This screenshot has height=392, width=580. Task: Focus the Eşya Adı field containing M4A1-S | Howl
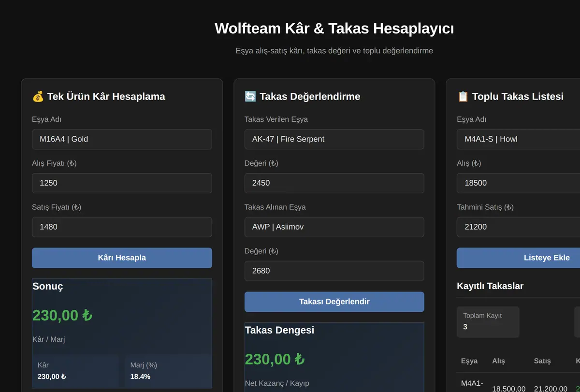click(x=518, y=139)
